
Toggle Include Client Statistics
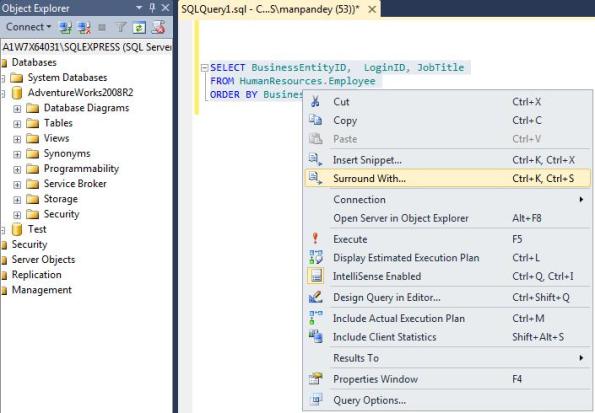(447, 337)
